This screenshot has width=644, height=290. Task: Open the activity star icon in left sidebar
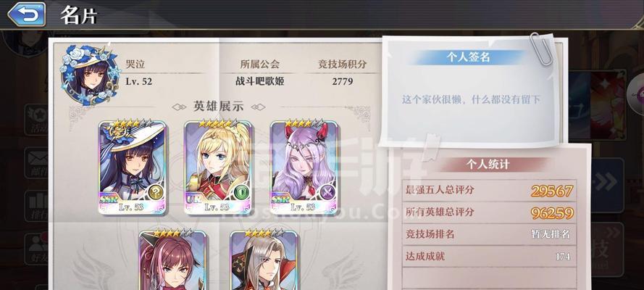(x=37, y=119)
